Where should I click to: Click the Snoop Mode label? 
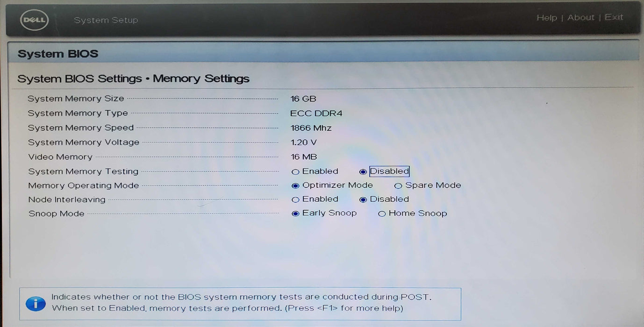pos(57,213)
